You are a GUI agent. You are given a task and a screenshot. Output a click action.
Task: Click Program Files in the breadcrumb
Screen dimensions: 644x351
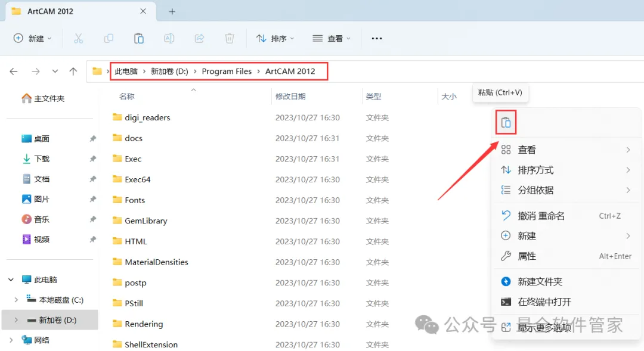pyautogui.click(x=227, y=72)
